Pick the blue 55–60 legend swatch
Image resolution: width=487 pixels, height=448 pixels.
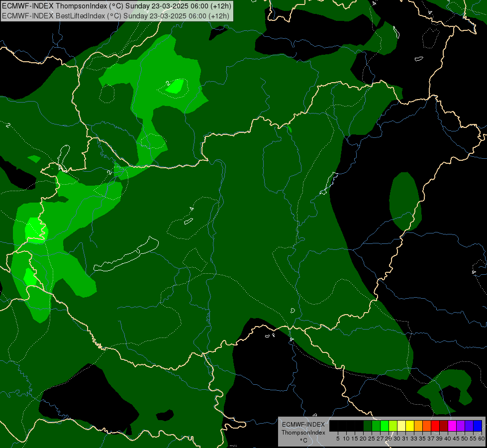click(x=478, y=426)
